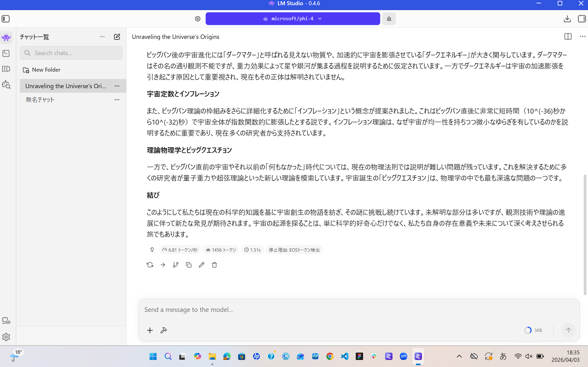Toggle split view for the chat
588x367 pixels.
568,36
